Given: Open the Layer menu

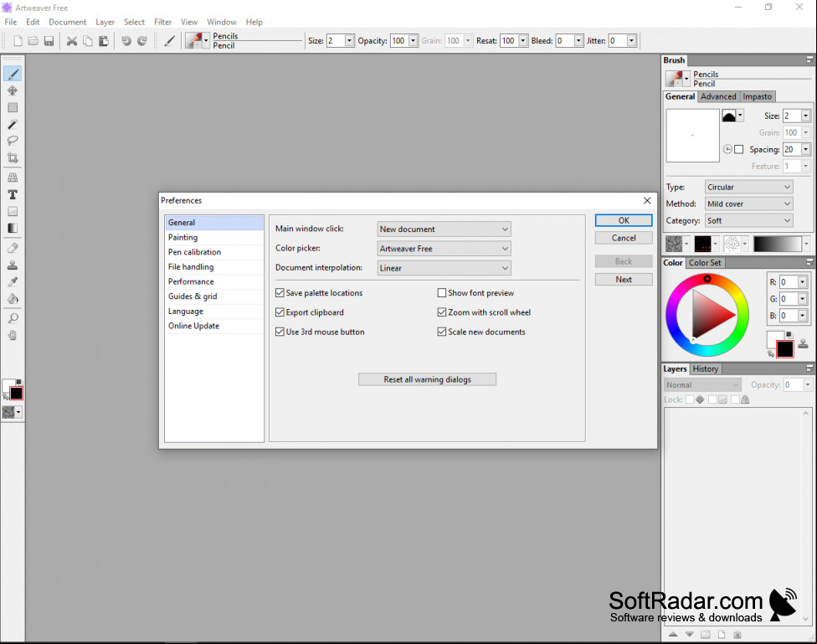Looking at the screenshot, I should click(105, 22).
